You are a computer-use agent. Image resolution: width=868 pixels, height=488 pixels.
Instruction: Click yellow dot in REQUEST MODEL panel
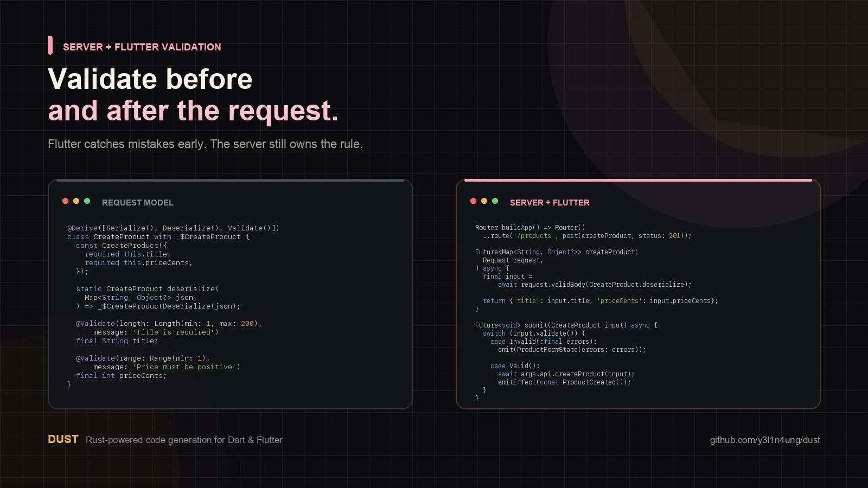pos(76,201)
